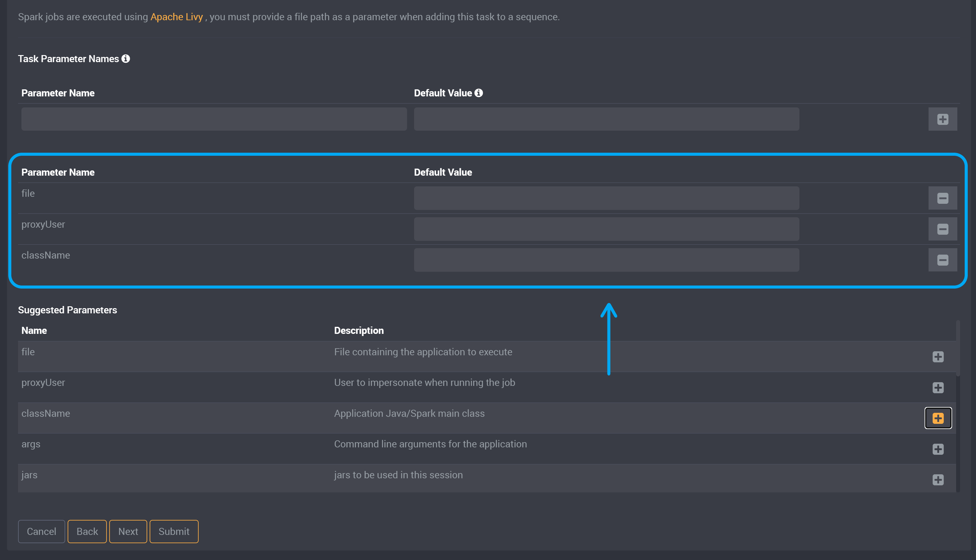
Task: Submit the task form
Action: pos(174,531)
